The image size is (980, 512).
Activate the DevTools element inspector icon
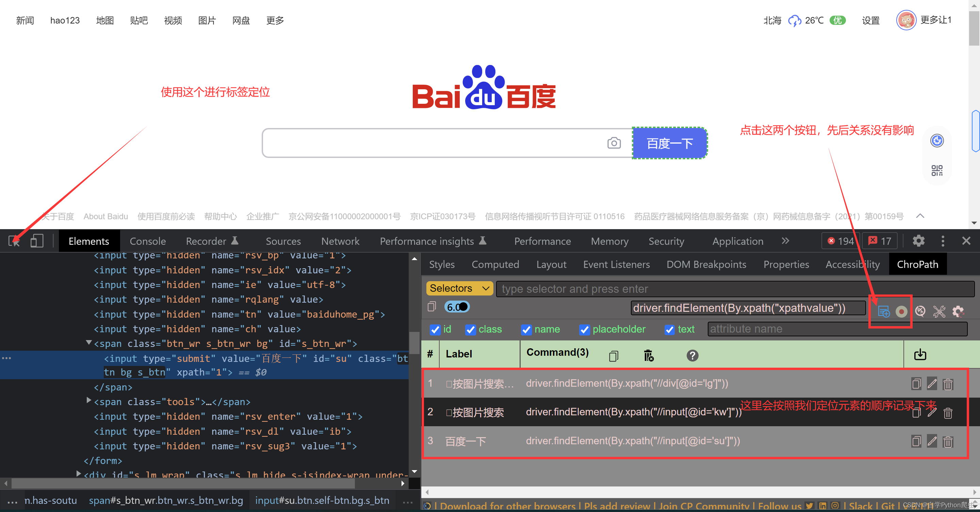coord(14,241)
